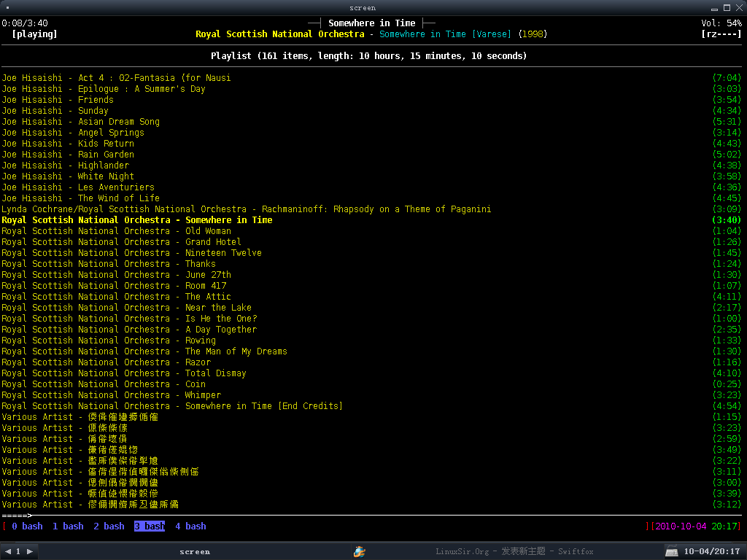Select 'Joe Hisaishi - Asian Dream Song'

pyautogui.click(x=371, y=122)
